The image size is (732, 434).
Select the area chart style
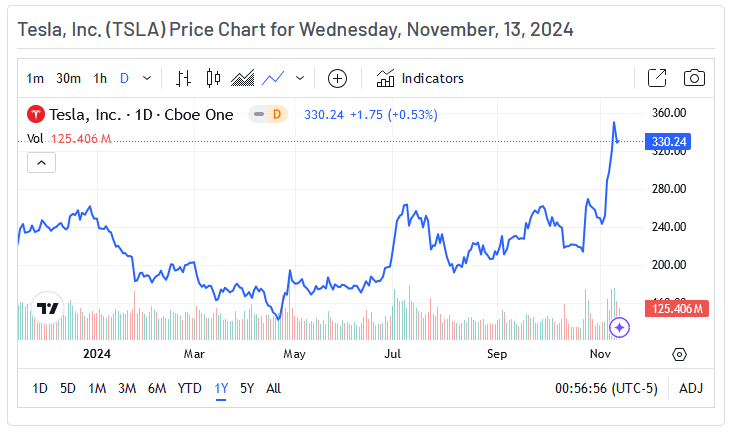pyautogui.click(x=242, y=78)
